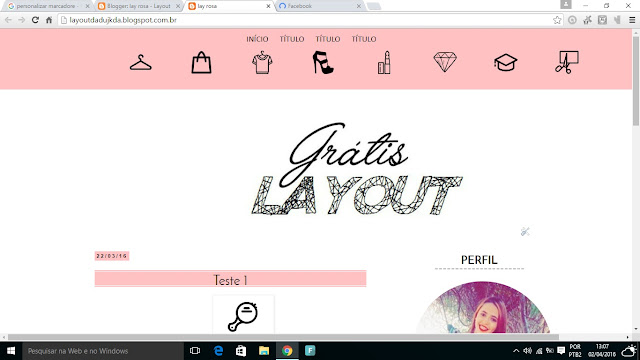Click the browser back arrow

(x=8, y=20)
